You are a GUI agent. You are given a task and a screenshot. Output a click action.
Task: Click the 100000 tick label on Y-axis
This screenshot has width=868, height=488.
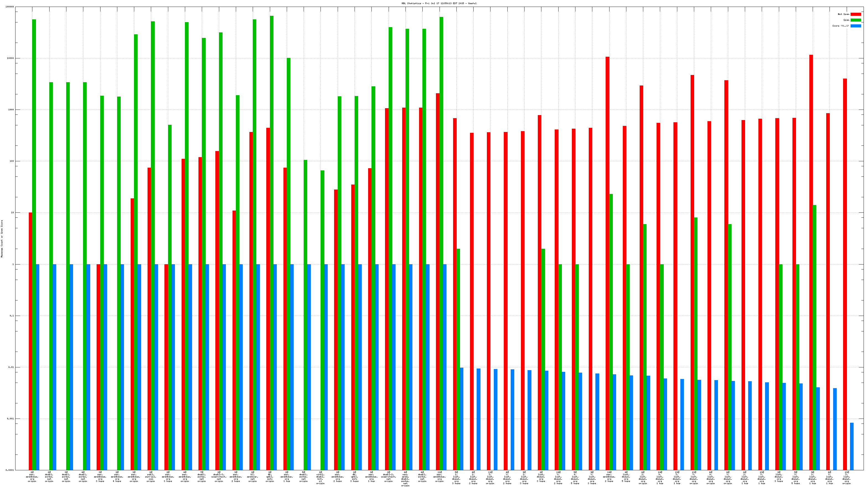10,7
